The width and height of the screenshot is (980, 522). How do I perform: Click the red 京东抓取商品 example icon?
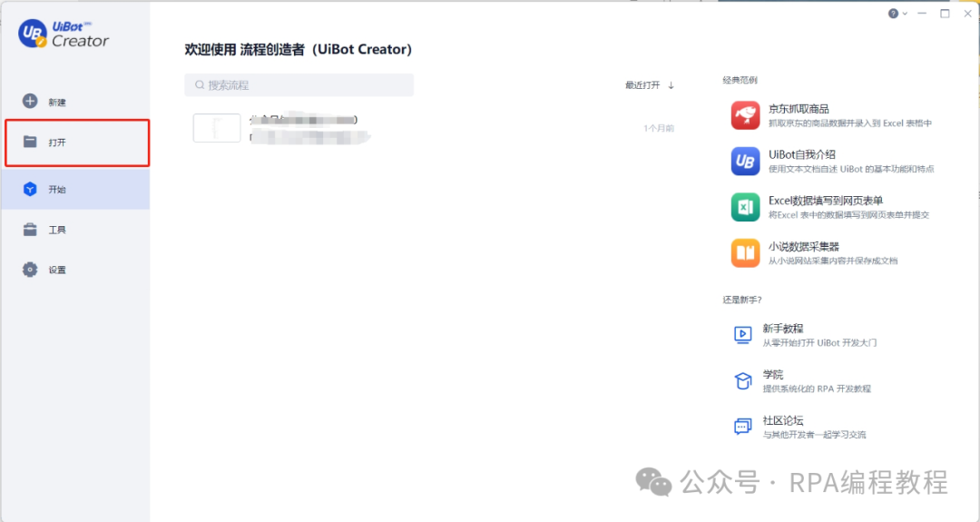point(745,115)
